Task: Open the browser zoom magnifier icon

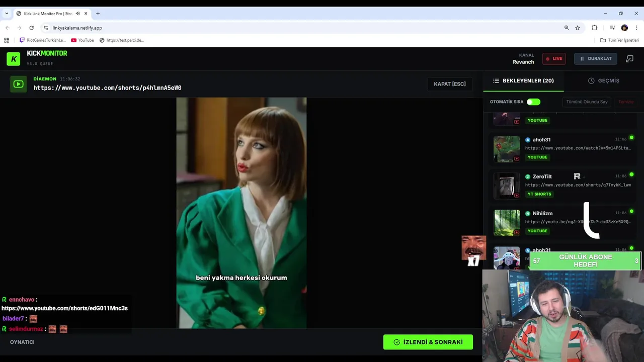Action: (567, 28)
